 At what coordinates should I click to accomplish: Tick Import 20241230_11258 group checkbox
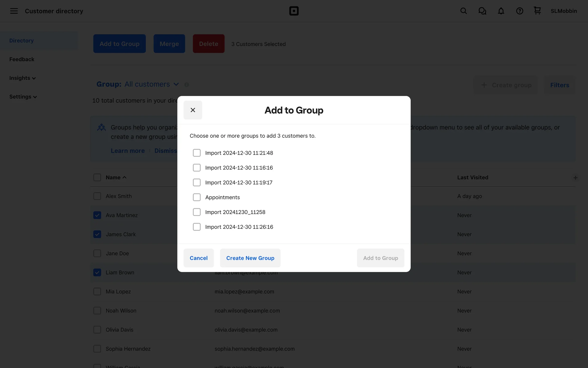[197, 212]
